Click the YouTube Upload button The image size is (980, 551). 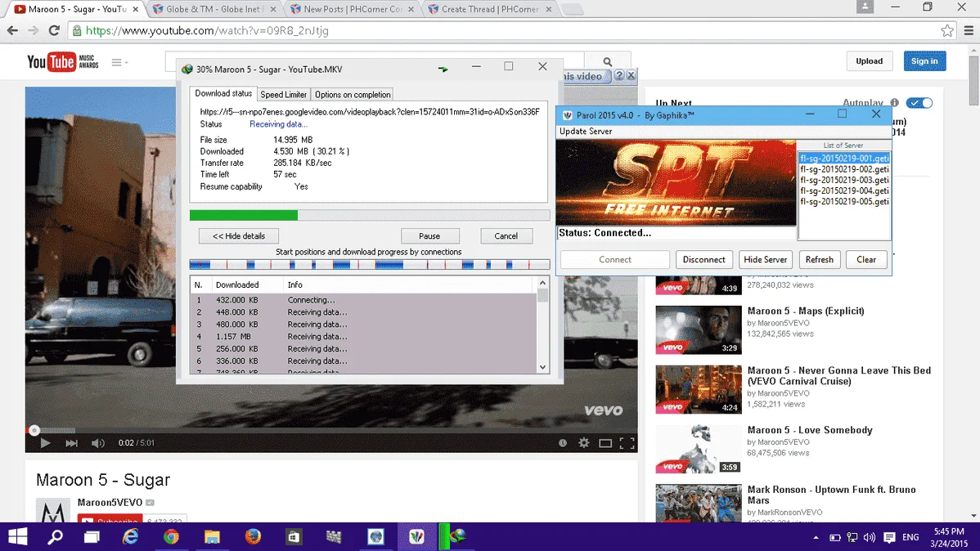(869, 61)
